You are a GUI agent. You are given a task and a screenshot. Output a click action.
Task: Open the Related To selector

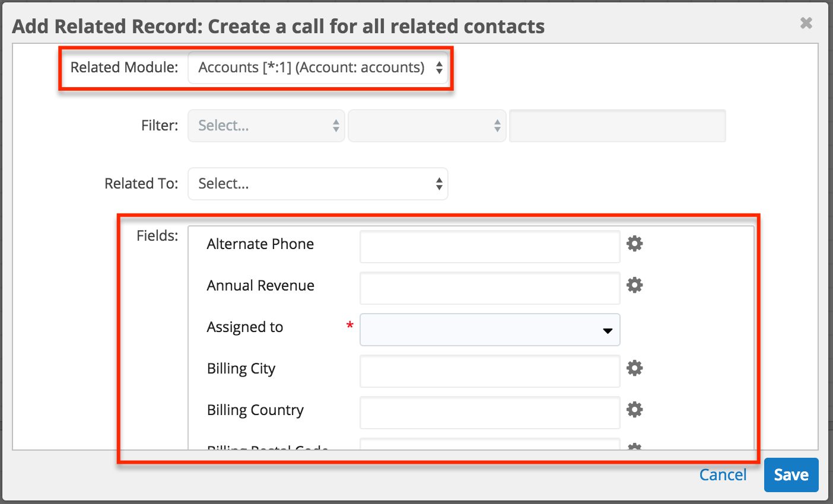[318, 184]
